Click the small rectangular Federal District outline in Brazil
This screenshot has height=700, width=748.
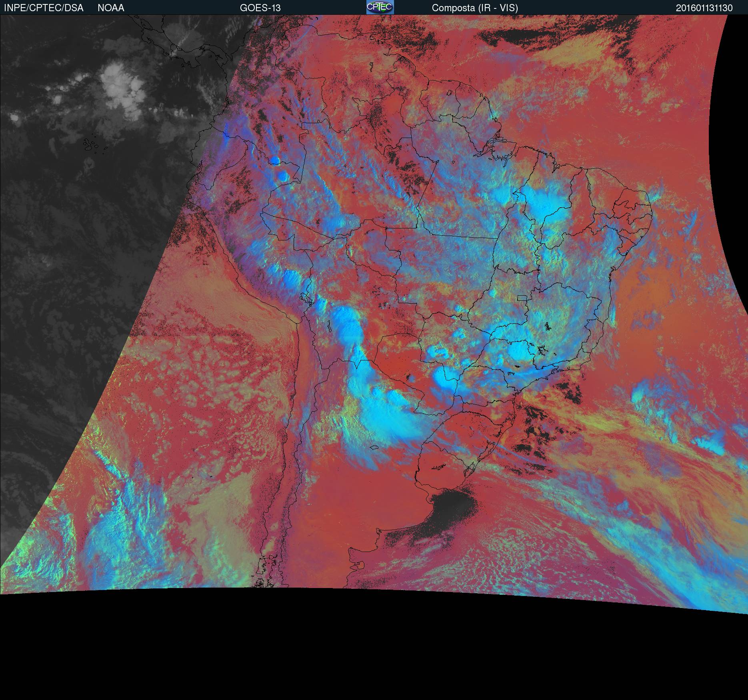click(522, 298)
